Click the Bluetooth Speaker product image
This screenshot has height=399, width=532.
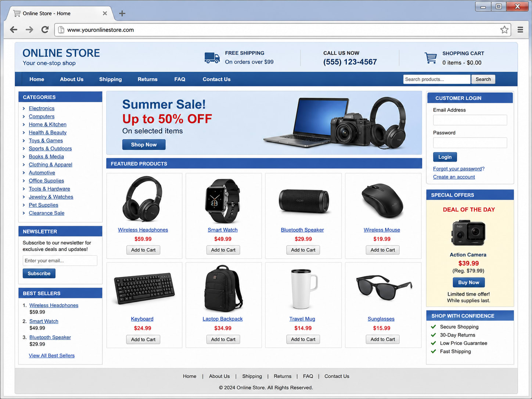[303, 201]
